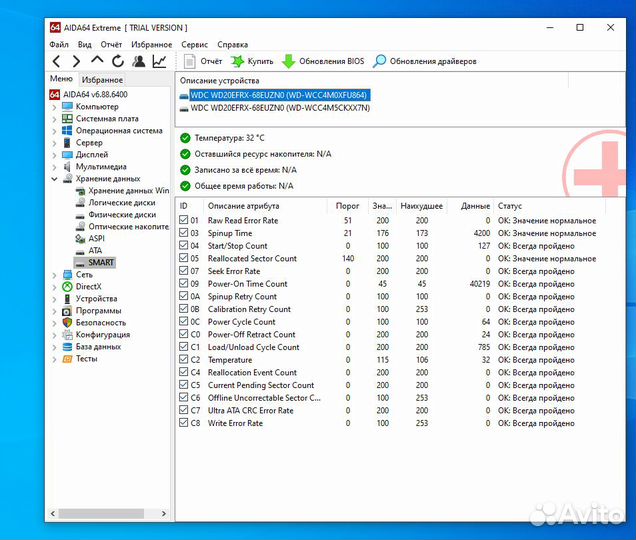Go back with the left arrow toolbar icon

point(56,62)
